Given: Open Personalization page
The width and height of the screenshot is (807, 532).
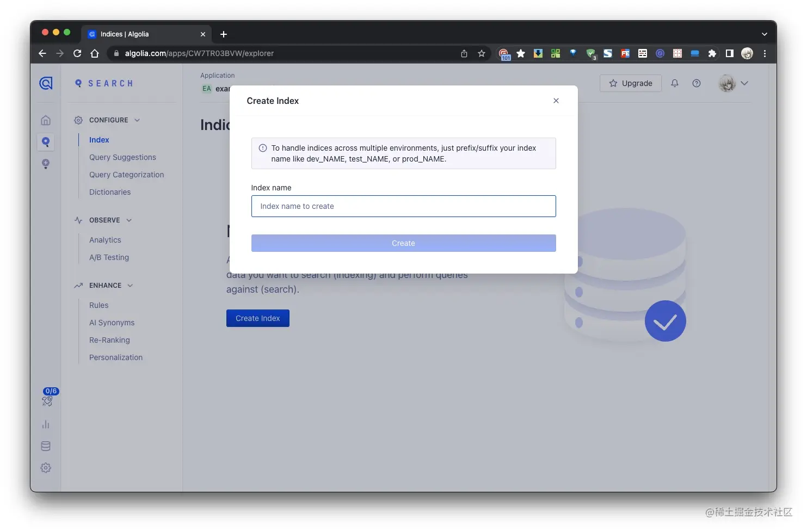Looking at the screenshot, I should pos(116,357).
